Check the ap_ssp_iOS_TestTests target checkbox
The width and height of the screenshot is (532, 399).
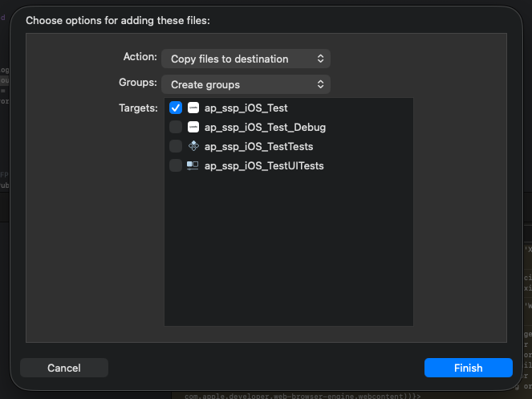pyautogui.click(x=176, y=146)
